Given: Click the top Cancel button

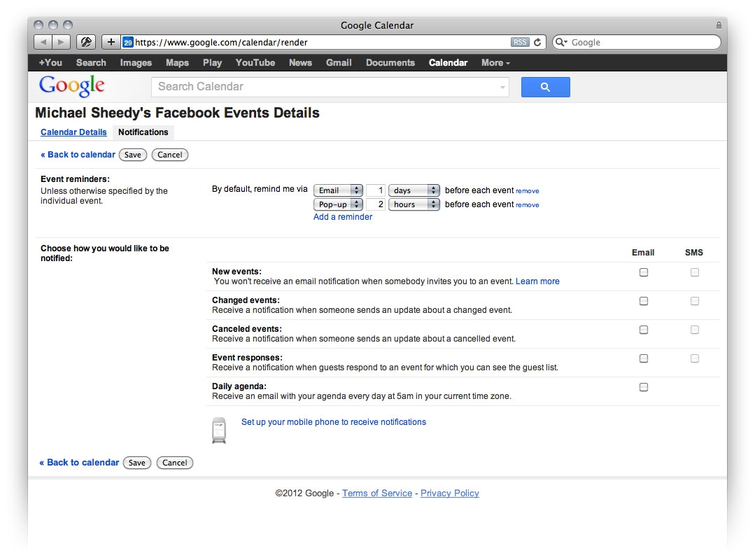Looking at the screenshot, I should [x=170, y=155].
